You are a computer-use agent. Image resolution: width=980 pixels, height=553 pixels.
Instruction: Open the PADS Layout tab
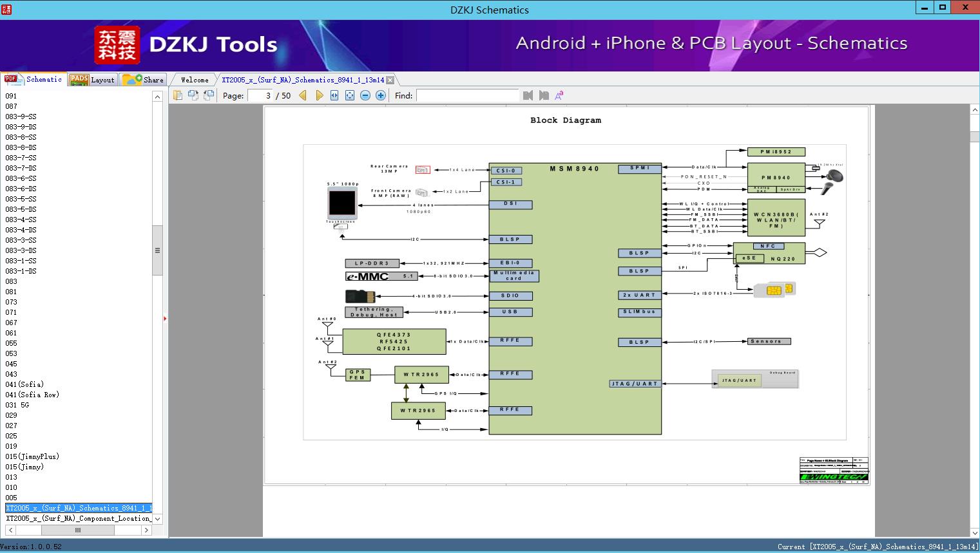pyautogui.click(x=92, y=80)
